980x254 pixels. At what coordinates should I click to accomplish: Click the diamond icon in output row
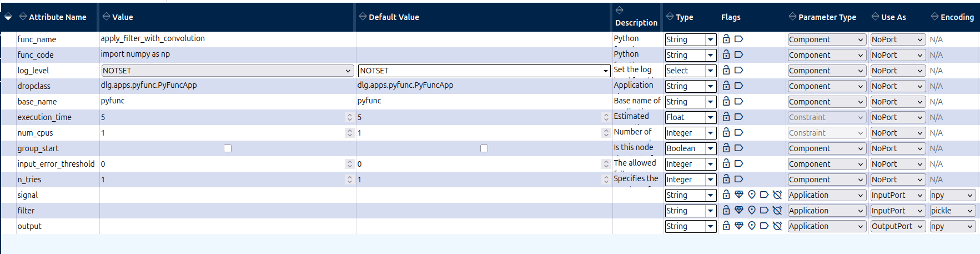pos(738,226)
